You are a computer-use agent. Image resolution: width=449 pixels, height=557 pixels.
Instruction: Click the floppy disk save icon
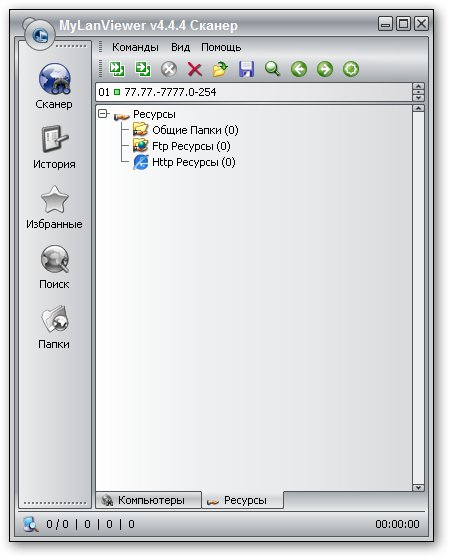pos(247,69)
